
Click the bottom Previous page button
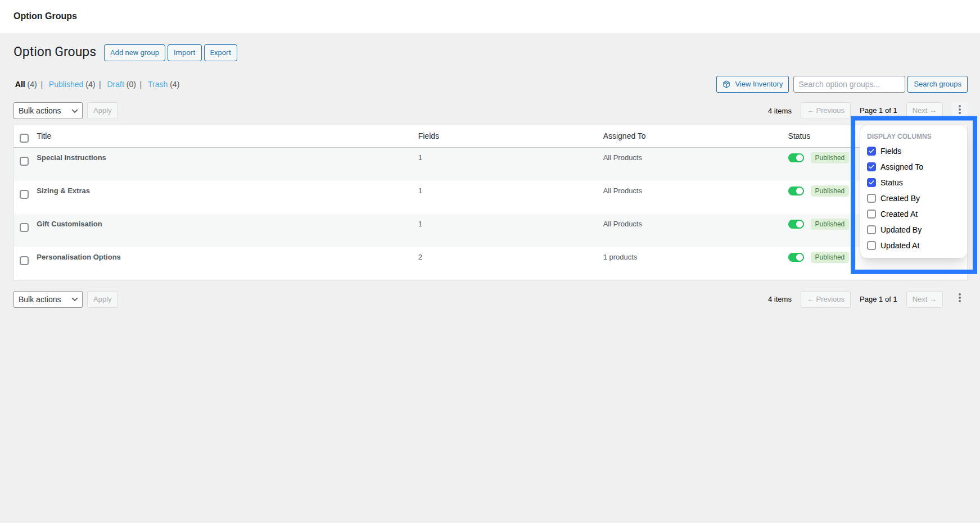tap(825, 299)
